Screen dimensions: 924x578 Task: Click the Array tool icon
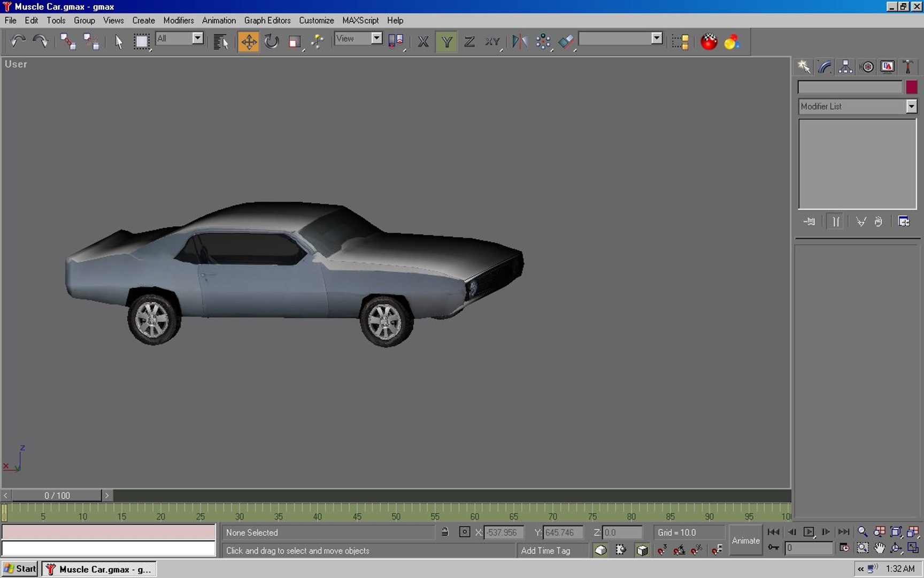coord(543,41)
